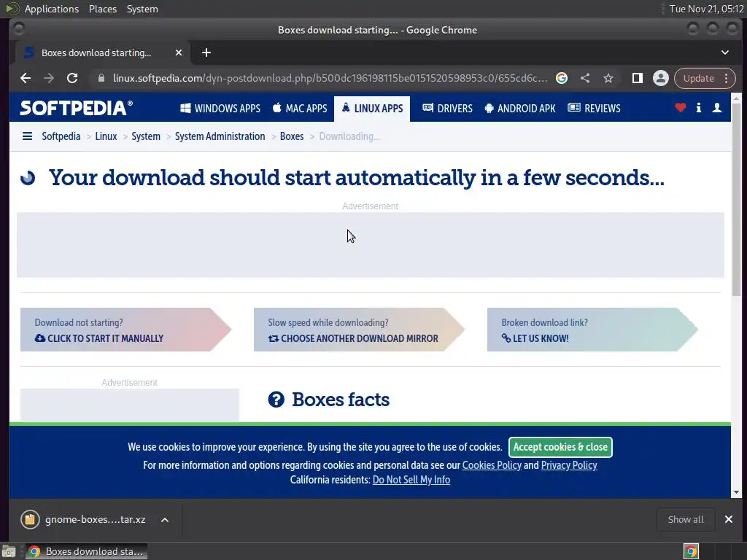Screen dimensions: 747x560
Task: Open Do Not Sell My Info link
Action: [411, 480]
